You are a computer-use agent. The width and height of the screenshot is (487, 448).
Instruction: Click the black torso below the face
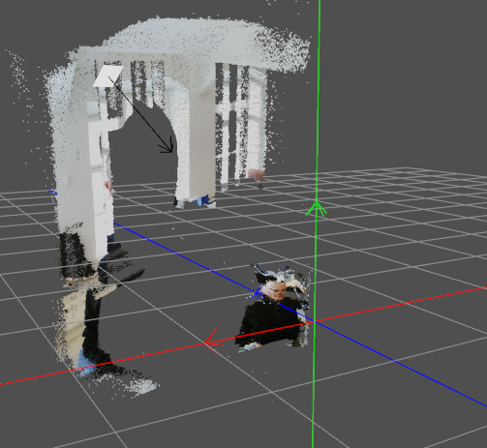point(272,322)
